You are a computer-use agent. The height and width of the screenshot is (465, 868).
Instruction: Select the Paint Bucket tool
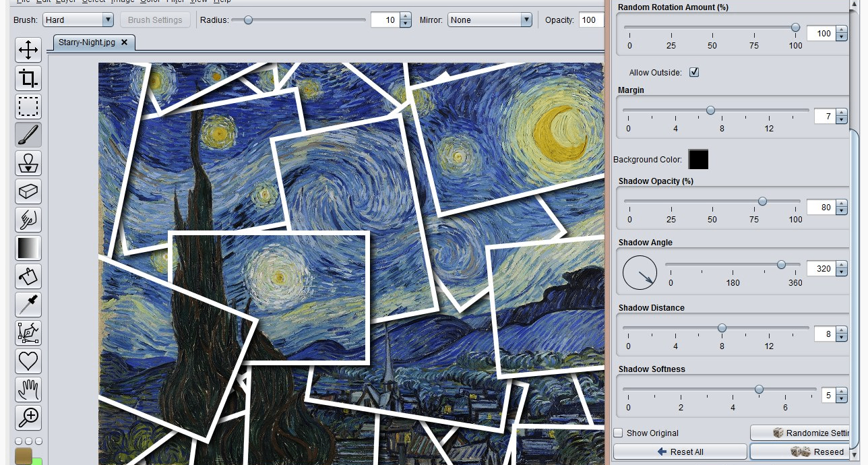[x=28, y=276]
